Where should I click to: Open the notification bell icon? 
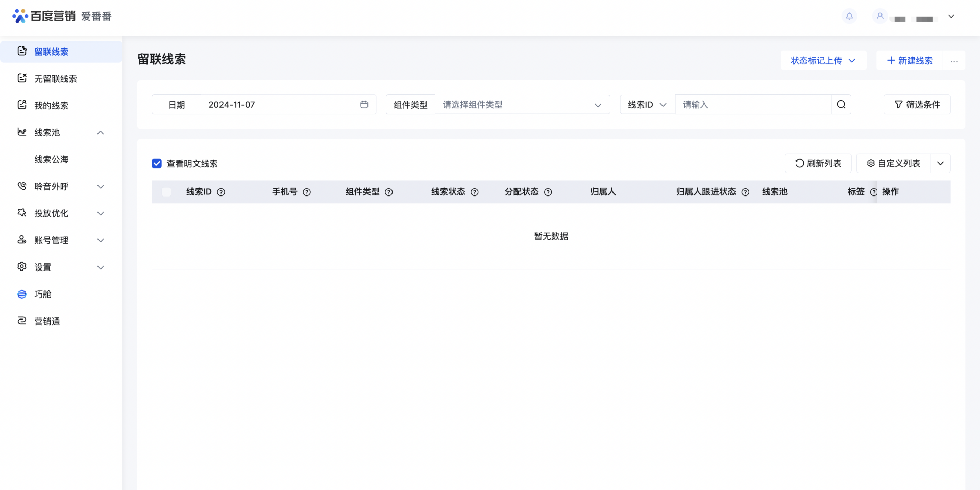click(x=849, y=16)
